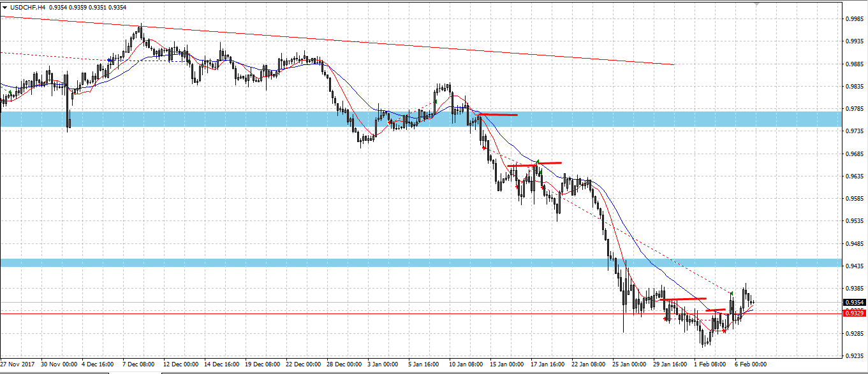Click the 0.9585 price axis label
Image resolution: width=868 pixels, height=374 pixels.
[855, 199]
